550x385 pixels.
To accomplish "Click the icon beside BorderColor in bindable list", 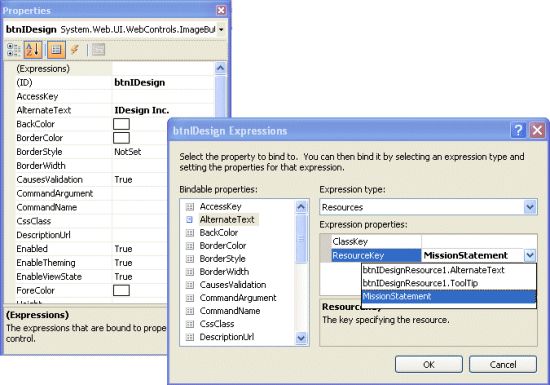I will tap(189, 246).
